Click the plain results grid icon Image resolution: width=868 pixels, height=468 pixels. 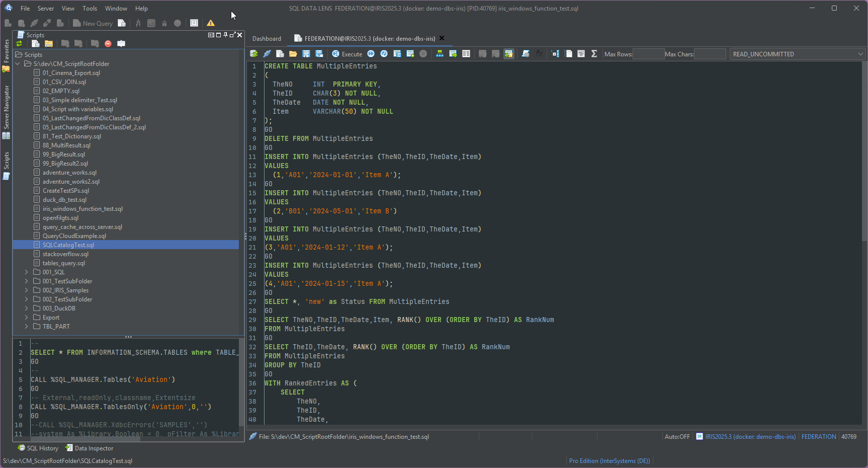(466, 54)
